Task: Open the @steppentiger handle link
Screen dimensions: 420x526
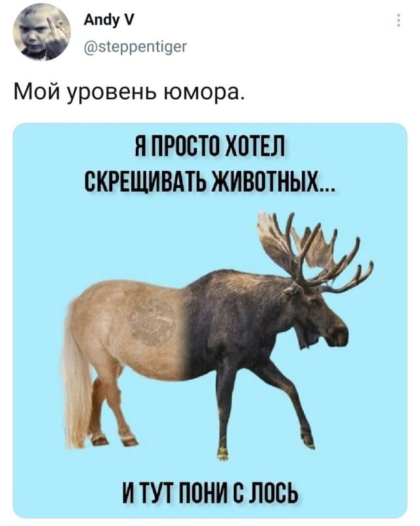Action: (134, 46)
